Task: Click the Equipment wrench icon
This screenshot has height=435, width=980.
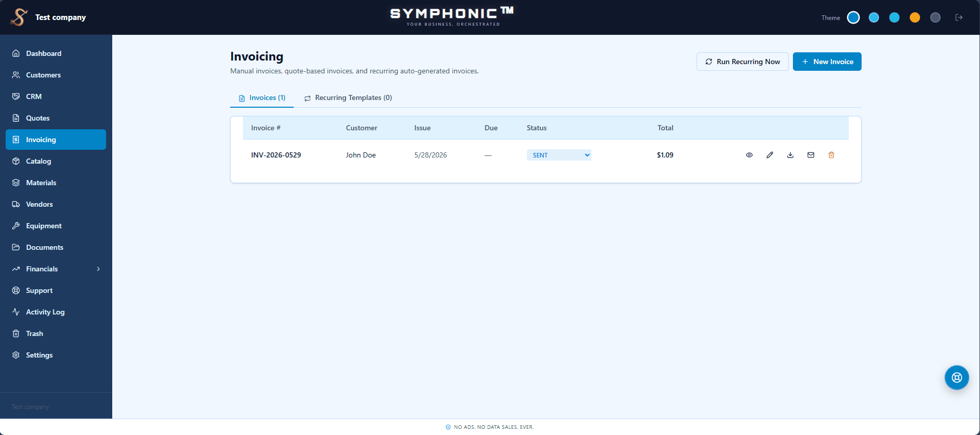Action: [x=16, y=226]
